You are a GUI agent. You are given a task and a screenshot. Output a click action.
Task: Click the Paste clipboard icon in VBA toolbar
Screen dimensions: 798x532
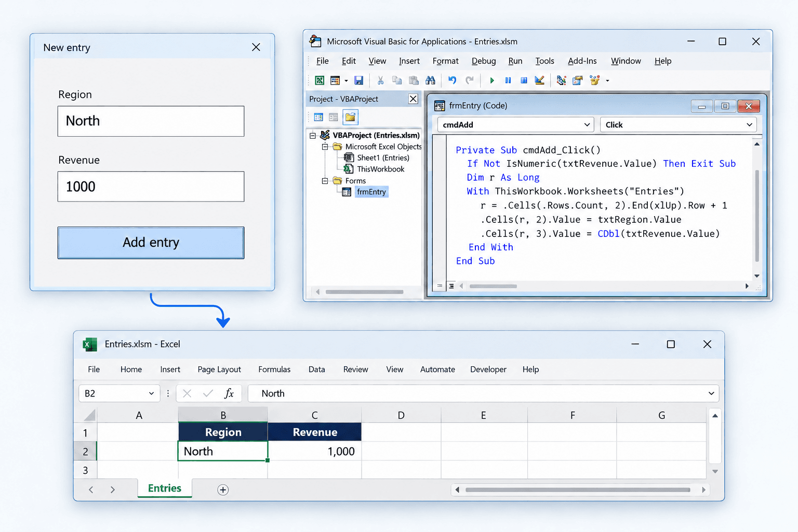(x=414, y=81)
